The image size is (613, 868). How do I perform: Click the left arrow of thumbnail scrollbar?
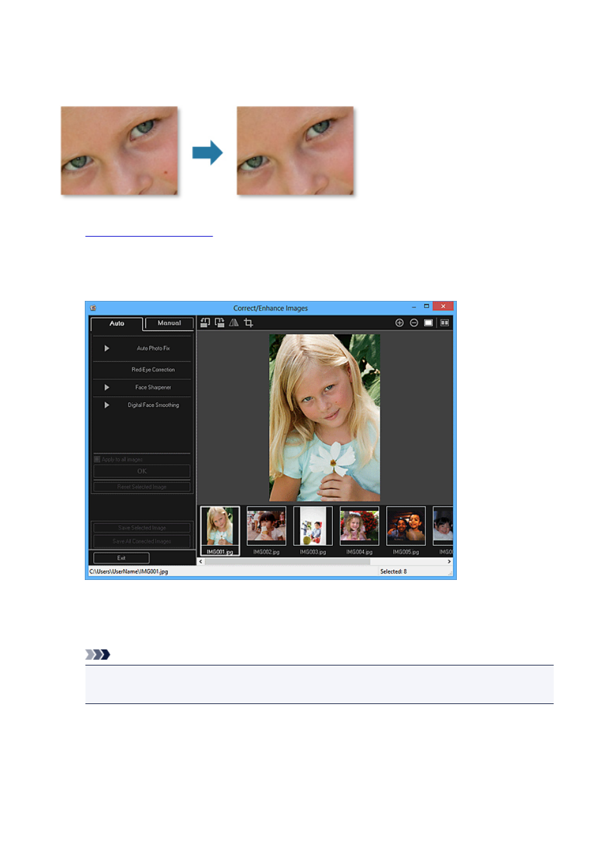coord(200,561)
